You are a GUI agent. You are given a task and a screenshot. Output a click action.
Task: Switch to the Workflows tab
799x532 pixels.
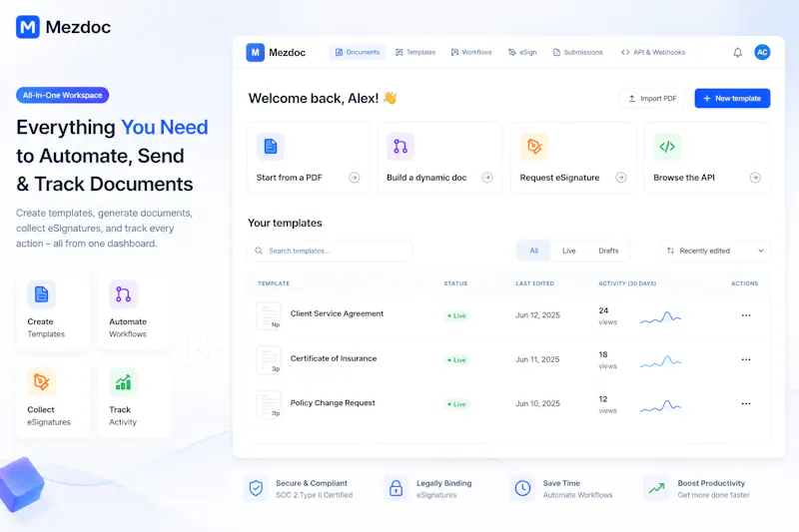(471, 53)
